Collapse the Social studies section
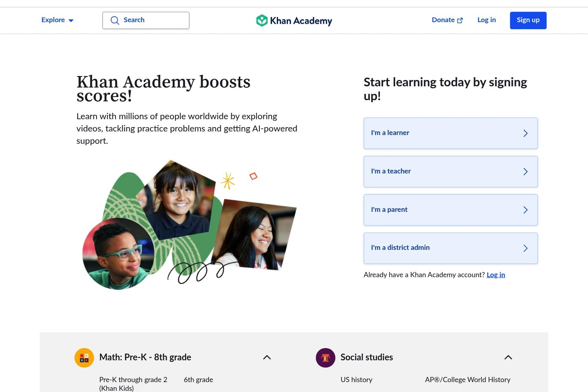Screen dimensions: 588x392 [508, 358]
